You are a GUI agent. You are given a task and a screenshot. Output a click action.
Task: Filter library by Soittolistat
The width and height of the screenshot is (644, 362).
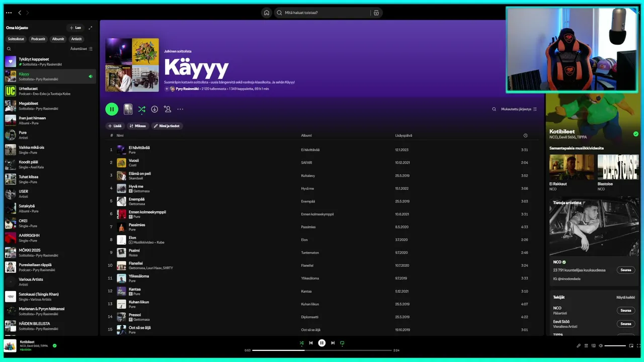(x=16, y=39)
